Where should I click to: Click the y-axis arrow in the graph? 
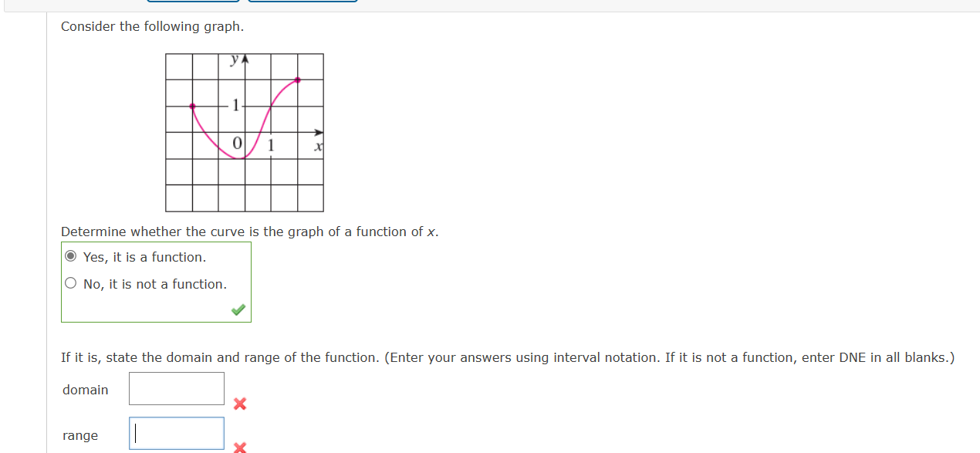pos(245,56)
